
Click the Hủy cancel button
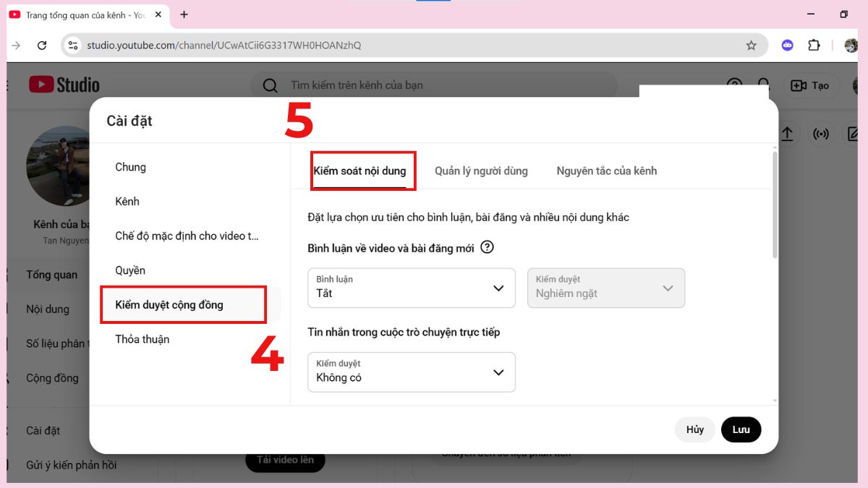point(694,429)
